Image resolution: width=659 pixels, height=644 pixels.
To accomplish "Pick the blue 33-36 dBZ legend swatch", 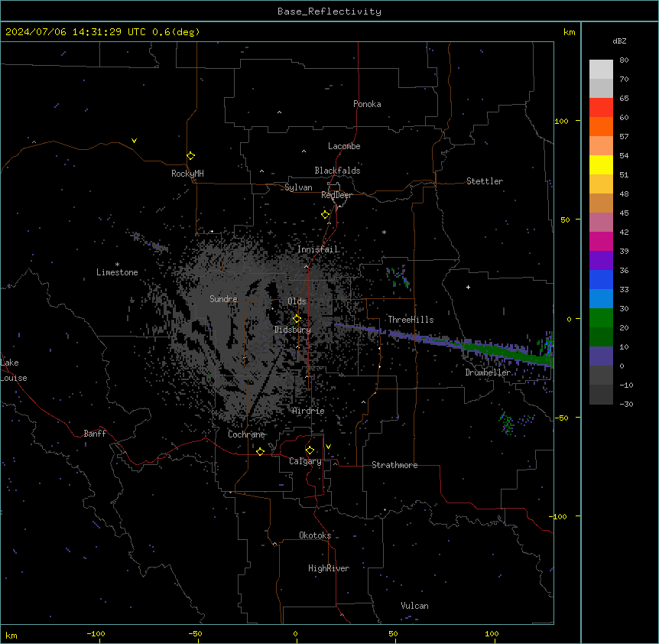I will point(601,279).
